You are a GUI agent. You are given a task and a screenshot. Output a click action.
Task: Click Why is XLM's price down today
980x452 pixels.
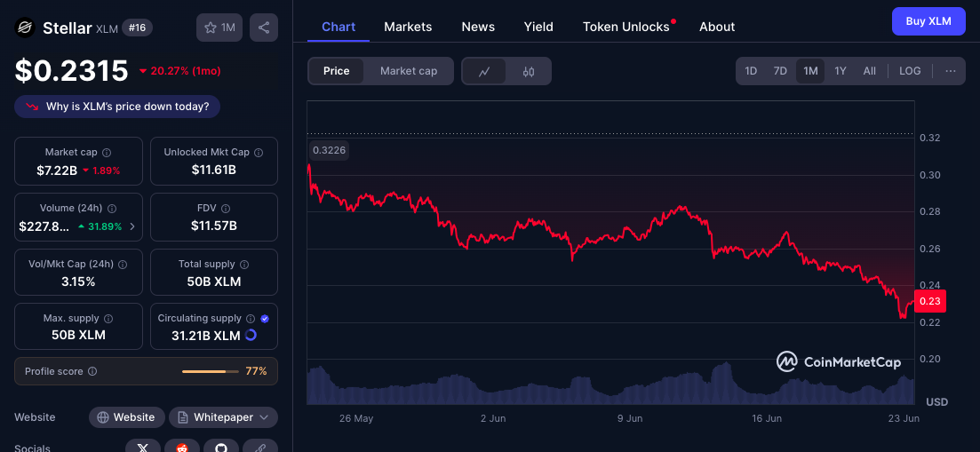click(117, 107)
